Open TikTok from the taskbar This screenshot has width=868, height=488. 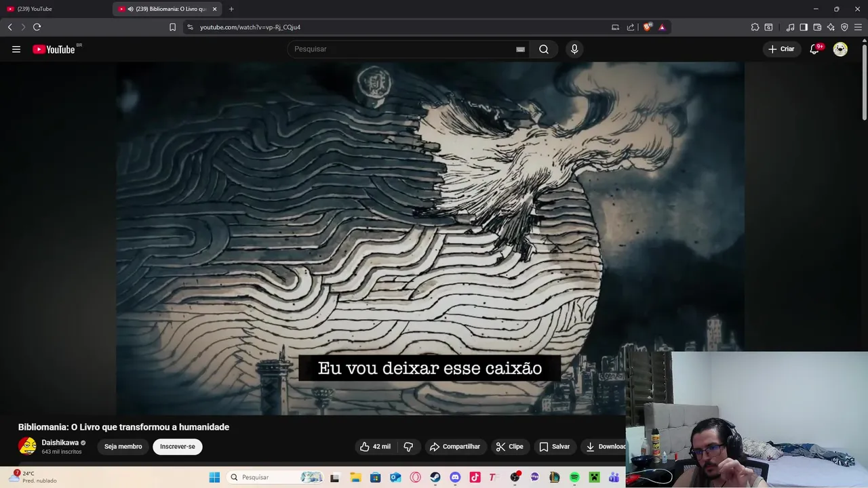[475, 477]
